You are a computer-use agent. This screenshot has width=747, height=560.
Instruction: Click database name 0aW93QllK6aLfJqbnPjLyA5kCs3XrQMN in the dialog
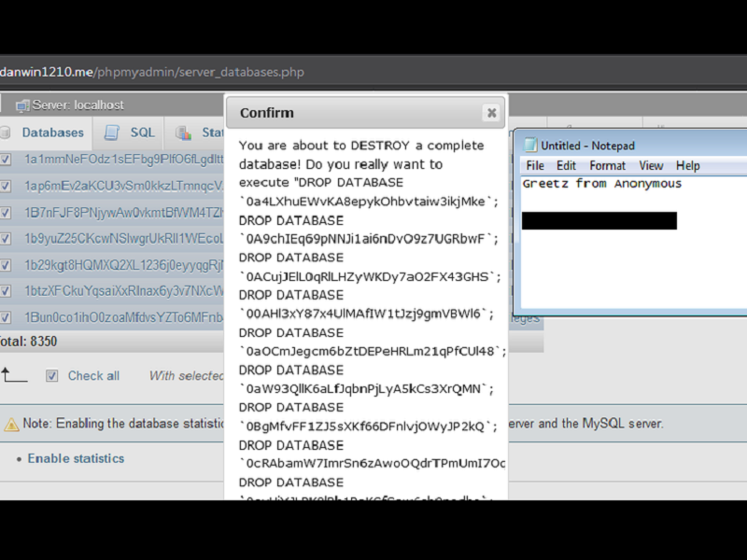coord(363,389)
